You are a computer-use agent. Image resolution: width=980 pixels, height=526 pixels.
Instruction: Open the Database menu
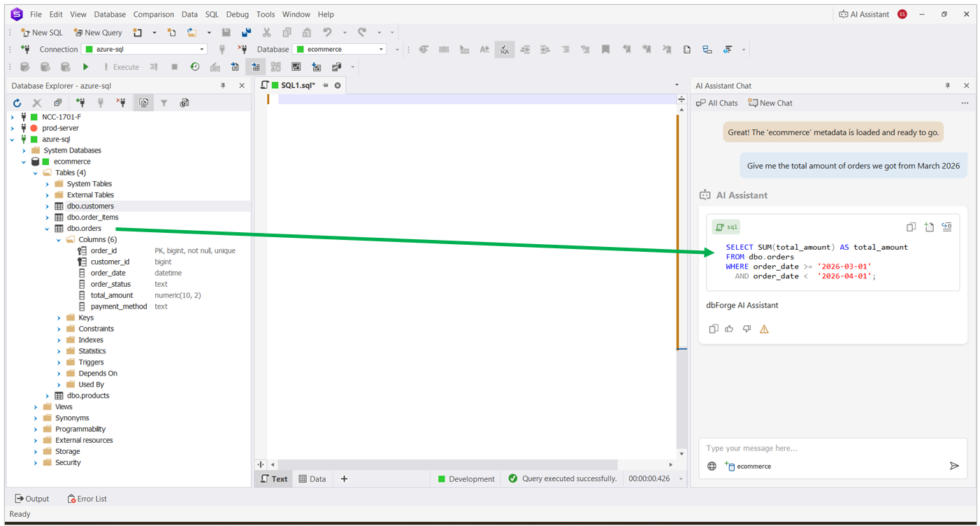pos(110,14)
